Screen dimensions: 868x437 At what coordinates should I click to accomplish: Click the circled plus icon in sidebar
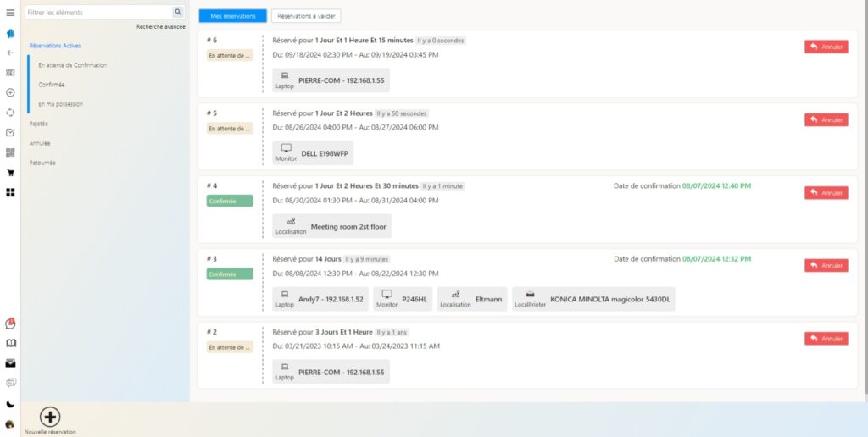(x=10, y=93)
